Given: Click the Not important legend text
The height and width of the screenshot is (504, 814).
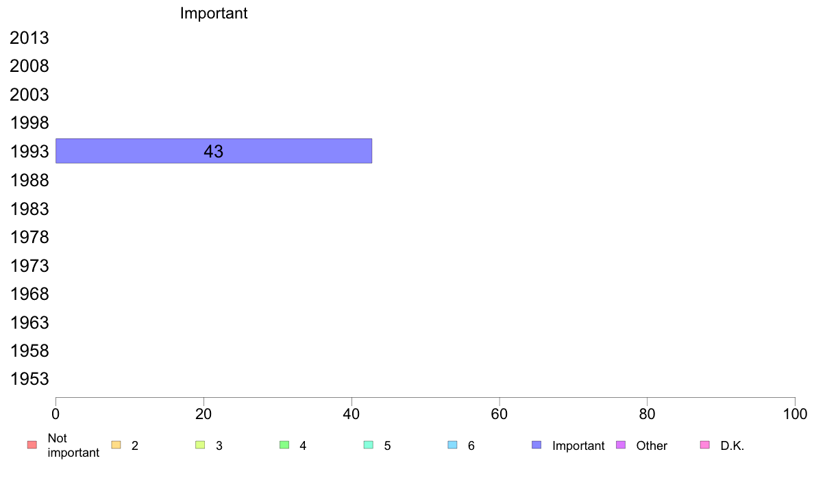Looking at the screenshot, I should [73, 445].
